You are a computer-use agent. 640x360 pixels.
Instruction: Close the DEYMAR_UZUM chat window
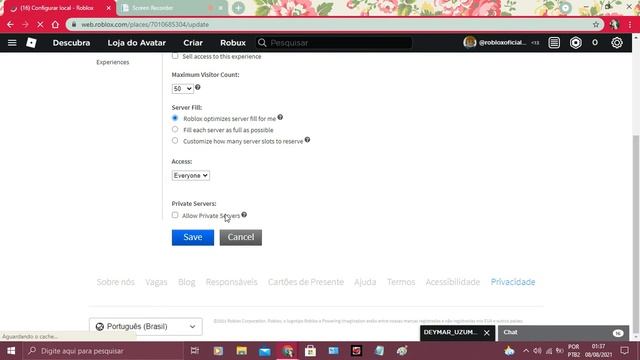click(487, 333)
